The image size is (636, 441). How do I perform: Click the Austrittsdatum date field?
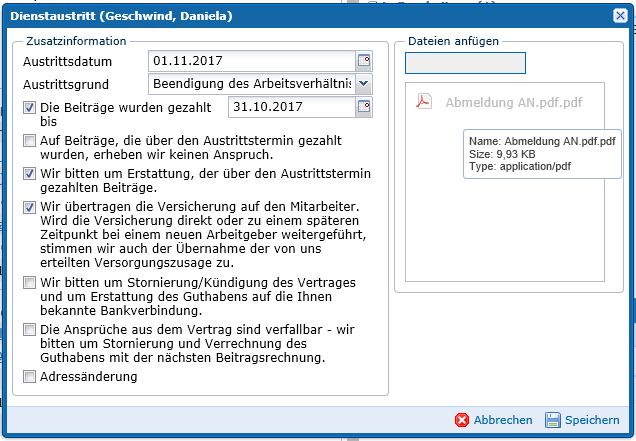251,62
